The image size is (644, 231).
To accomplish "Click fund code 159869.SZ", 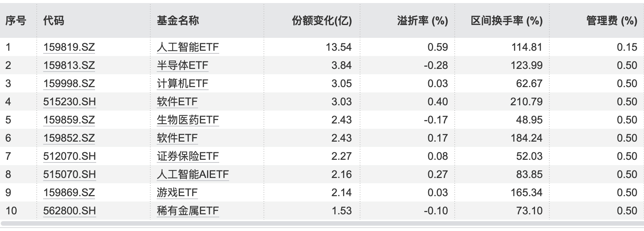I will pos(69,192).
